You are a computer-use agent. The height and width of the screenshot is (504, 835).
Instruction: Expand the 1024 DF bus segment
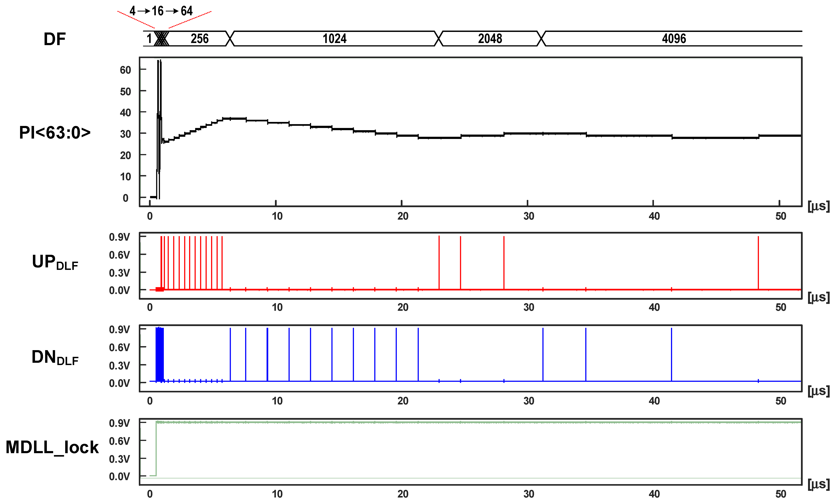click(x=335, y=39)
